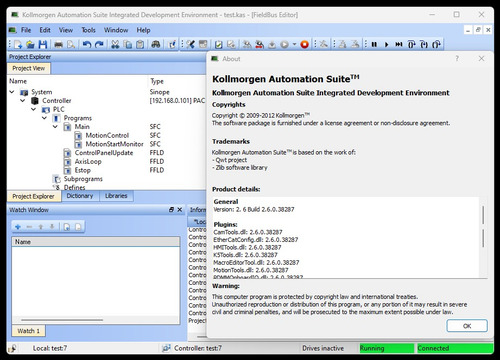The width and height of the screenshot is (500, 360).
Task: Undo the last action via toolbar
Action: pyautogui.click(x=87, y=44)
